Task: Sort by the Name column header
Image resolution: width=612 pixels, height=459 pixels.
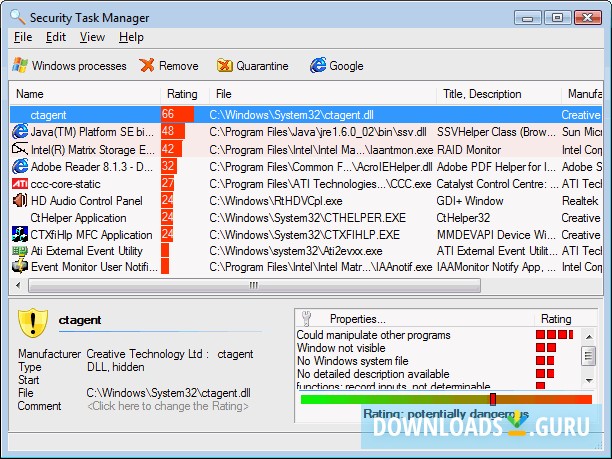Action: pos(85,94)
